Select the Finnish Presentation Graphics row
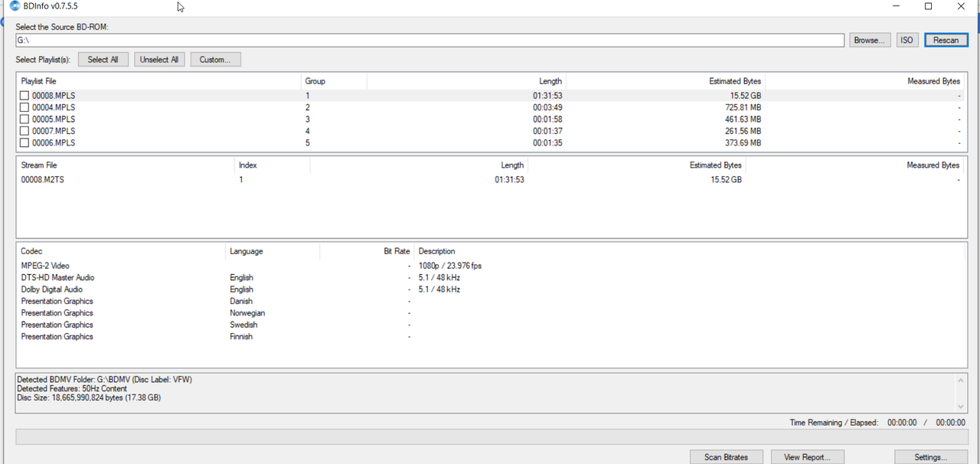 [x=490, y=337]
